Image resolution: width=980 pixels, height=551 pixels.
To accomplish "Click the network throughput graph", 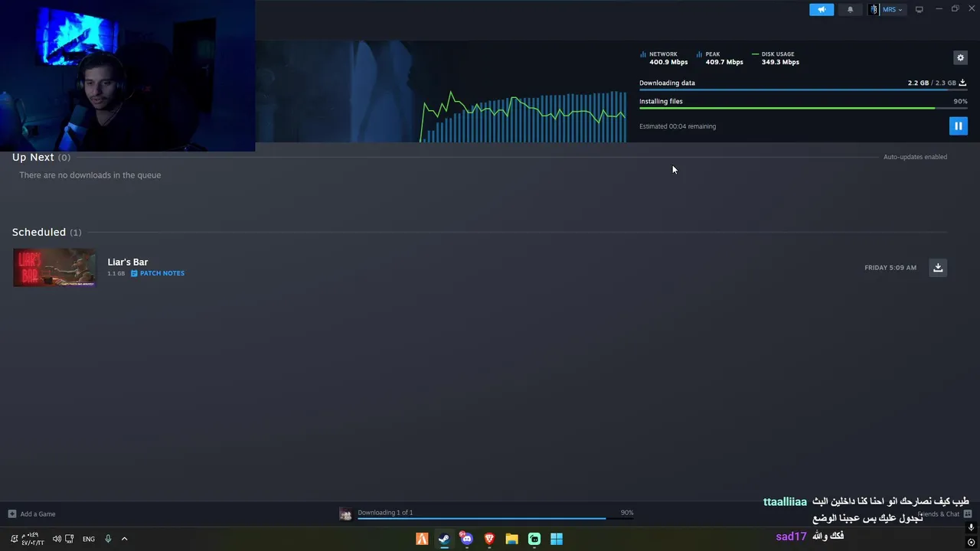I will pos(524,116).
